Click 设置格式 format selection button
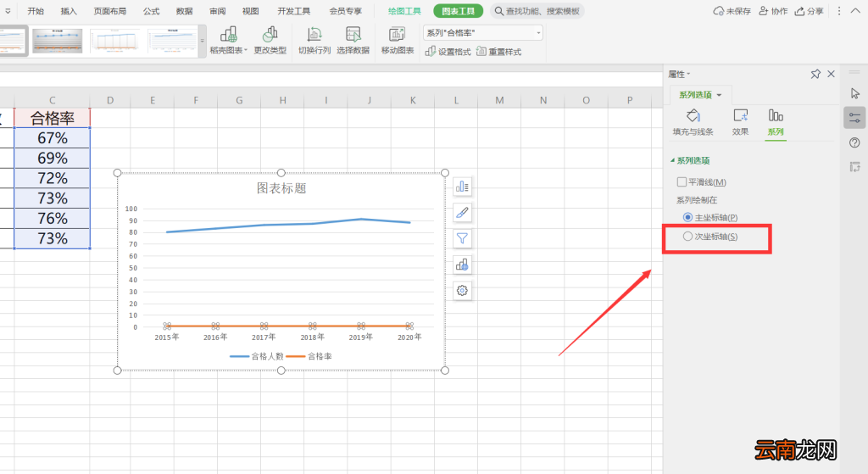The width and height of the screenshot is (868, 474). tap(448, 52)
